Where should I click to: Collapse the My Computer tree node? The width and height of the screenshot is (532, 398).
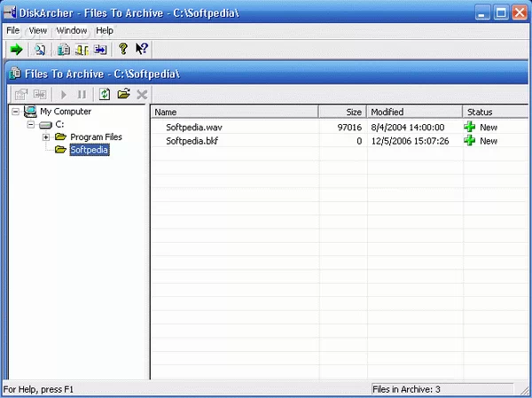[x=15, y=112]
